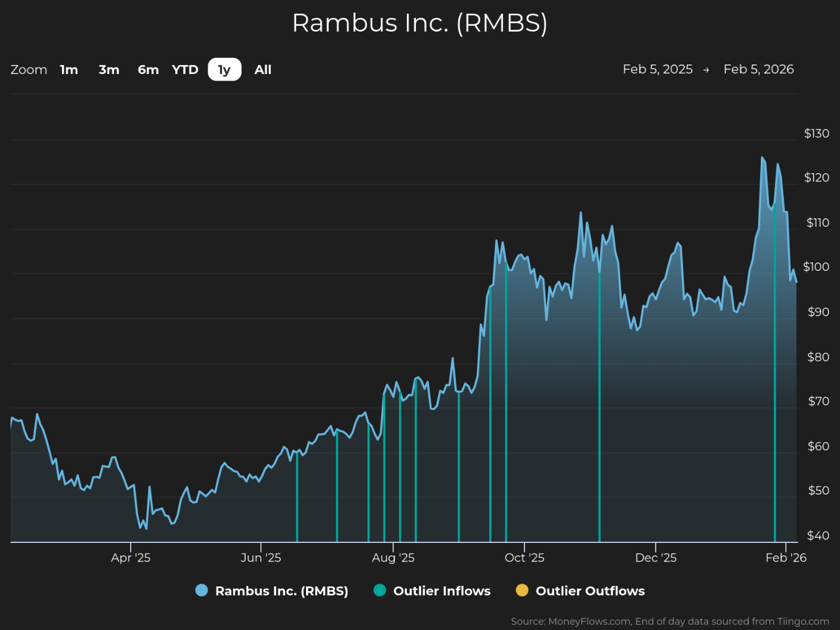Screen dimensions: 840x630
Task: Click the Aug '25 axis label
Action: pos(393,558)
